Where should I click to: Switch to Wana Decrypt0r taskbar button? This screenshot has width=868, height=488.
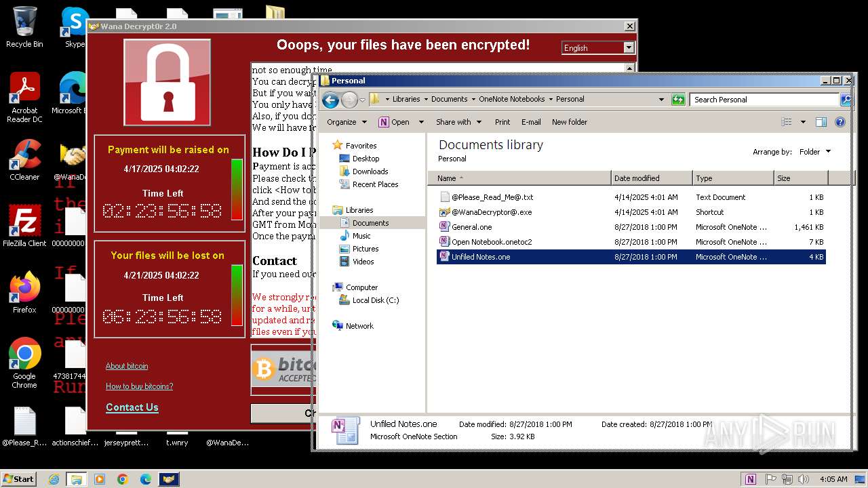click(169, 479)
